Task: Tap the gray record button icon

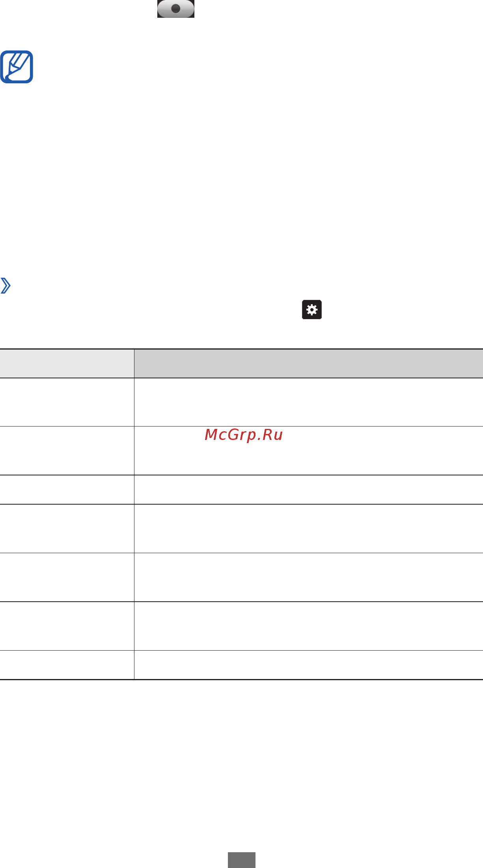Action: pyautogui.click(x=176, y=9)
